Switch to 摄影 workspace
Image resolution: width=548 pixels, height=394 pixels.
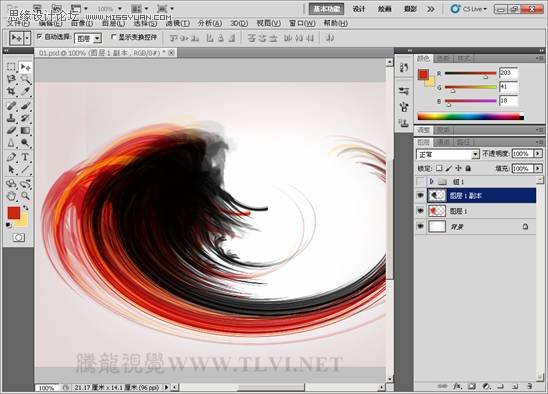[410, 9]
